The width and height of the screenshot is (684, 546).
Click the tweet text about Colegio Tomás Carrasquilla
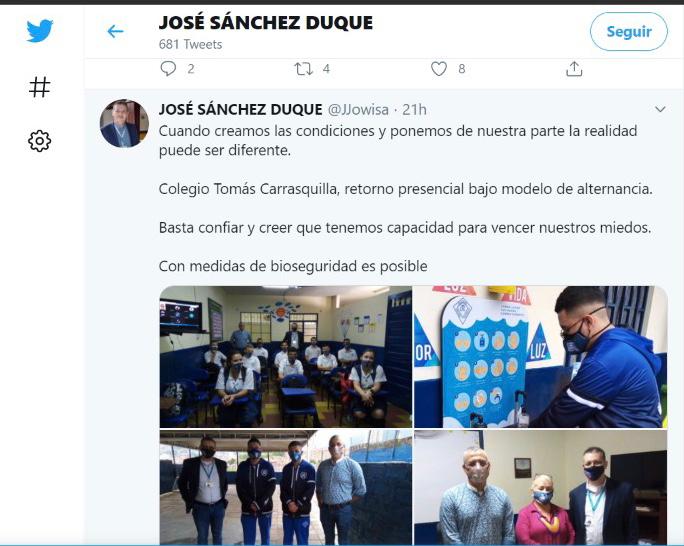click(406, 189)
